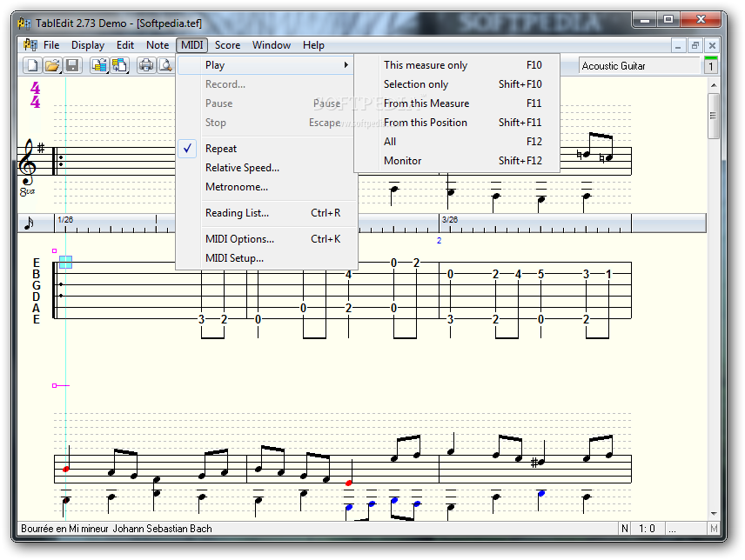Play From this Measure
Viewport: 745px width, 560px height.
coord(457,103)
